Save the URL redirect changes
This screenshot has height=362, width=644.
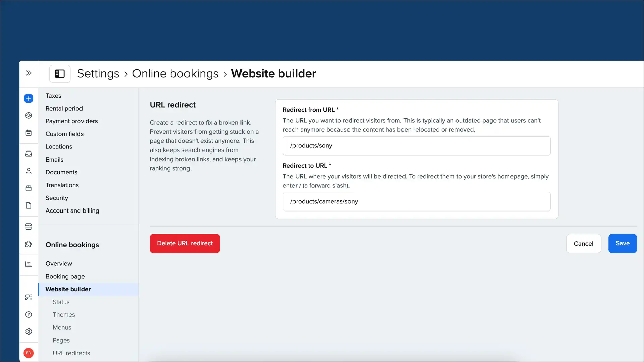[622, 243]
